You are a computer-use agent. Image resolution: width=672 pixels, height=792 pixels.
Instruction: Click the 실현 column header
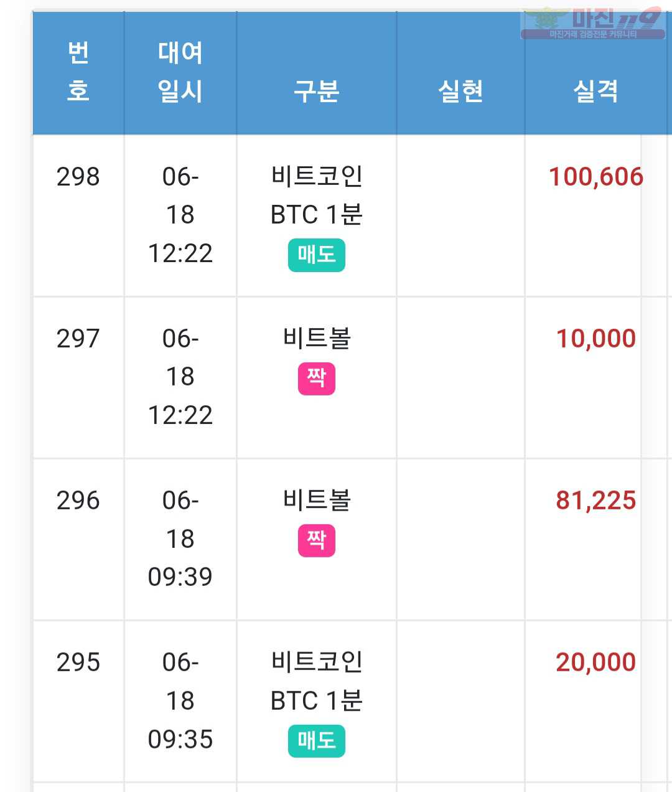(460, 92)
